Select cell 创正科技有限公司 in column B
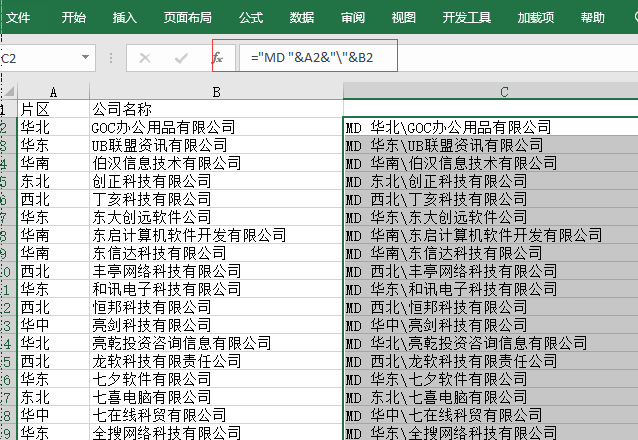The width and height of the screenshot is (638, 440). point(216,181)
